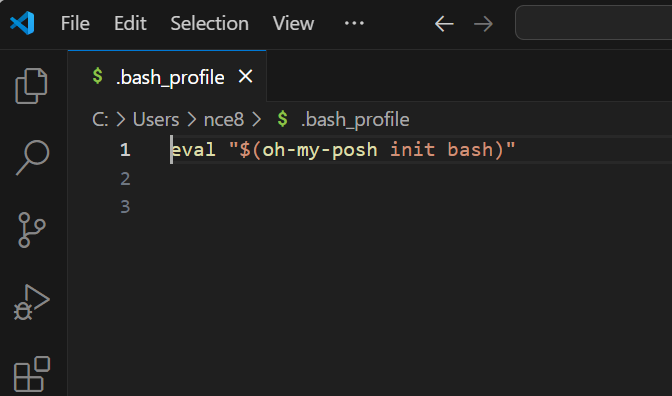Click line number 2 in gutter
Screen dimensions: 672x396
[125, 179]
